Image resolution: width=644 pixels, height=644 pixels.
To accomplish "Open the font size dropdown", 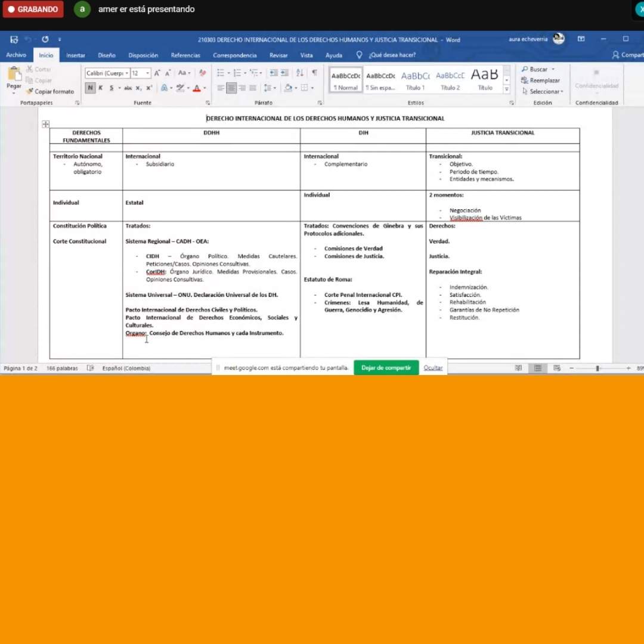I will click(147, 73).
